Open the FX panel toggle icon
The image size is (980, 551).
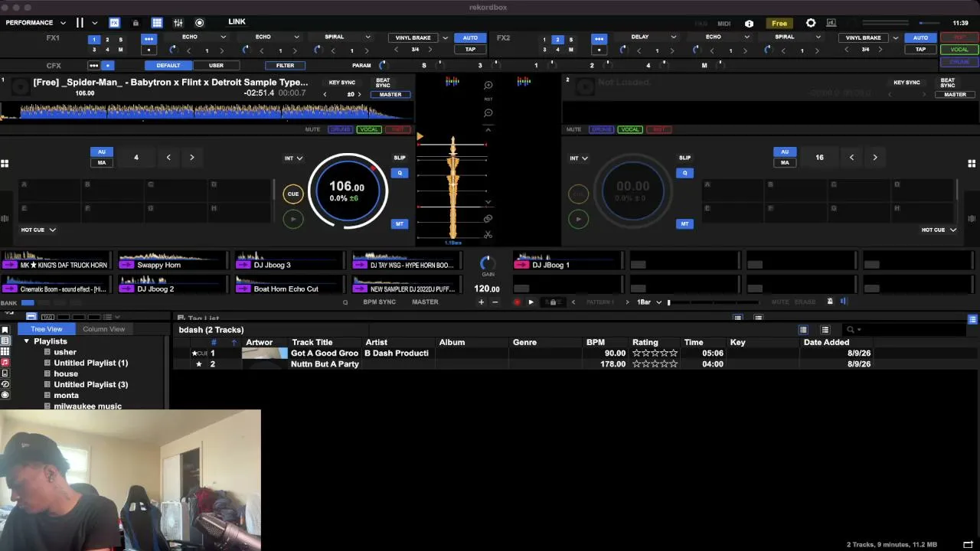(x=114, y=23)
